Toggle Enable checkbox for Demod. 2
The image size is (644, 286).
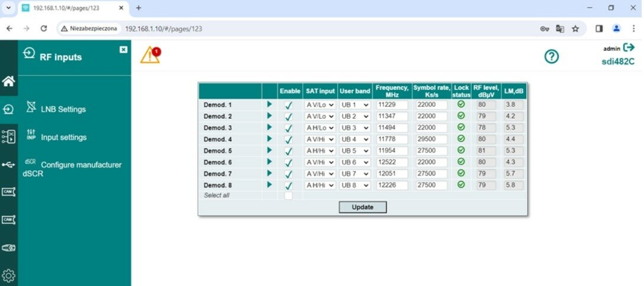tap(289, 116)
